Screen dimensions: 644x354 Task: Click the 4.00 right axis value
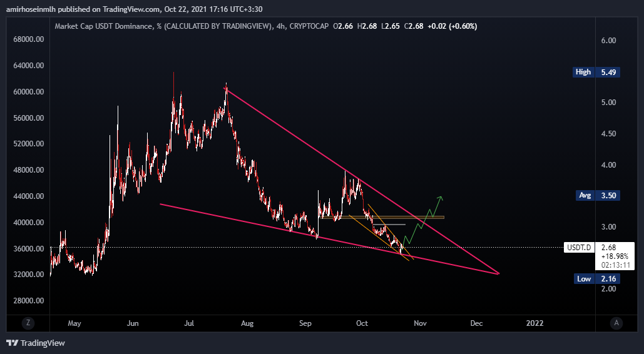[x=608, y=164]
